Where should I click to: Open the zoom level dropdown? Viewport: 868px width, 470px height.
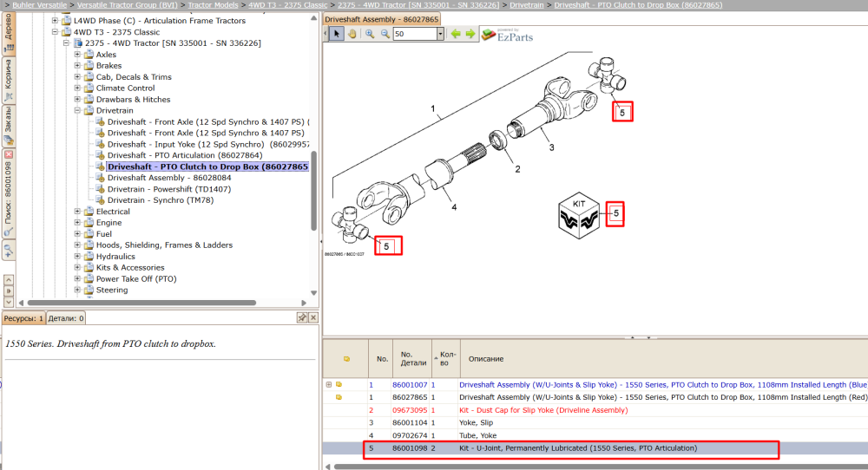440,34
